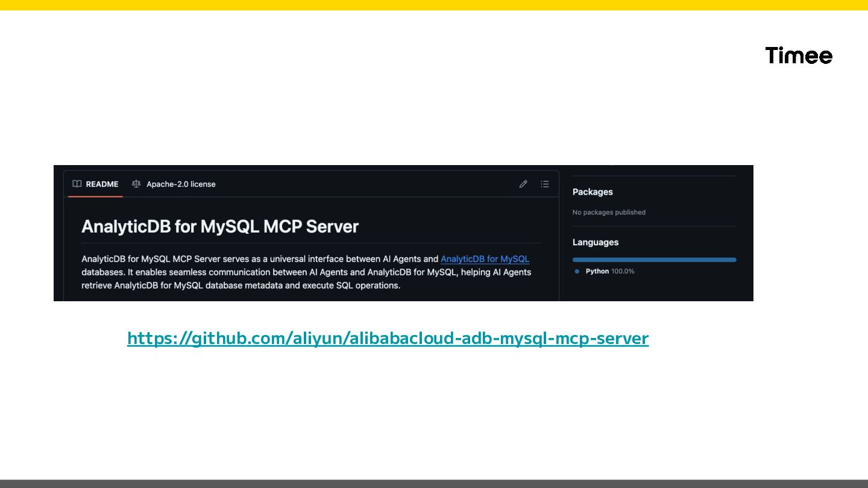Screen dimensions: 868x488
Task: Click the README description paragraph
Action: pyautogui.click(x=306, y=272)
